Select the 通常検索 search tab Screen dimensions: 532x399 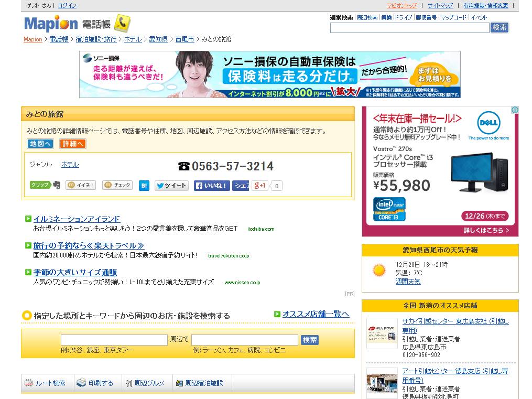341,18
